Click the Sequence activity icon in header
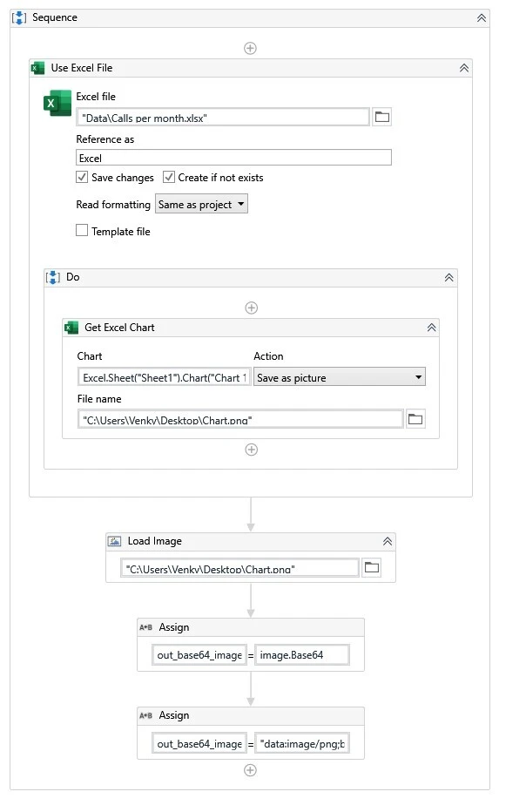 click(19, 17)
